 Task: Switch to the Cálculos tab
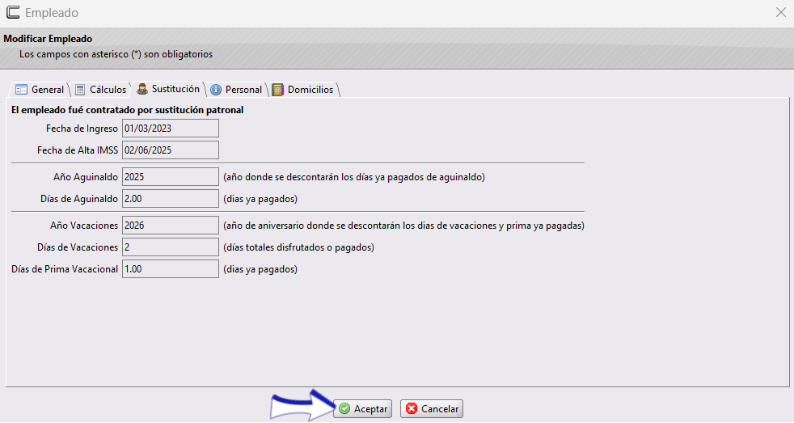point(100,90)
